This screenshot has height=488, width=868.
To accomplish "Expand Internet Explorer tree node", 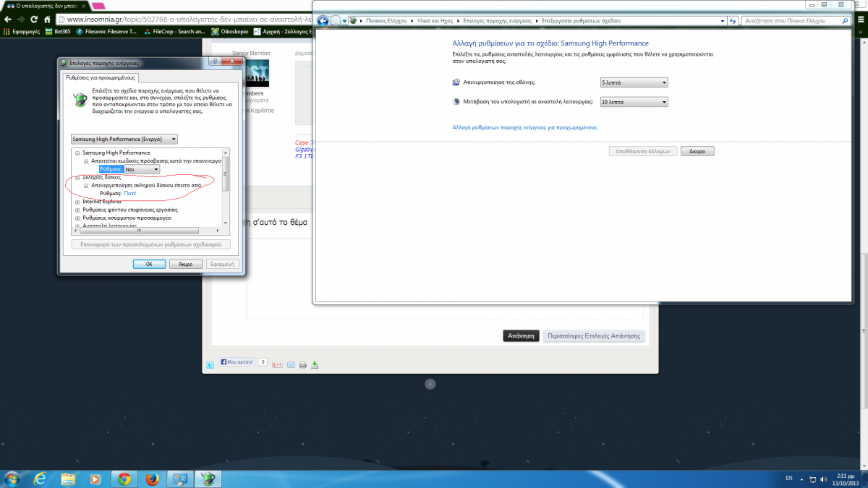I will [x=77, y=202].
